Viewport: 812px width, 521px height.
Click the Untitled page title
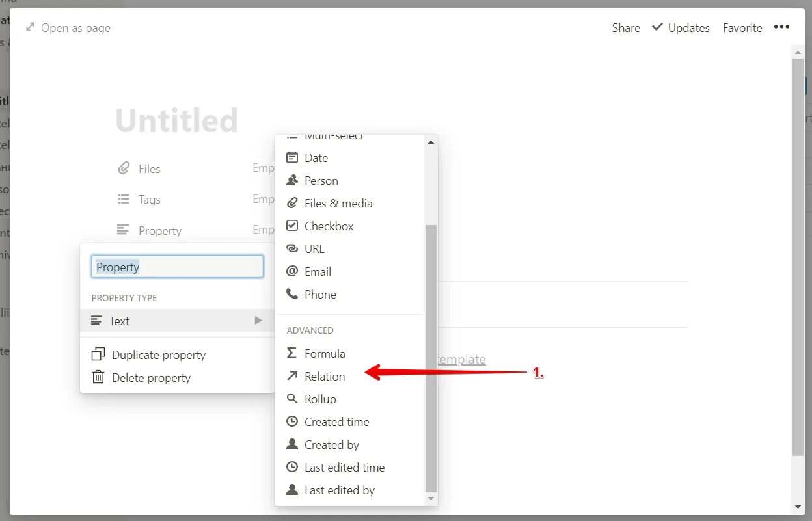(x=177, y=120)
